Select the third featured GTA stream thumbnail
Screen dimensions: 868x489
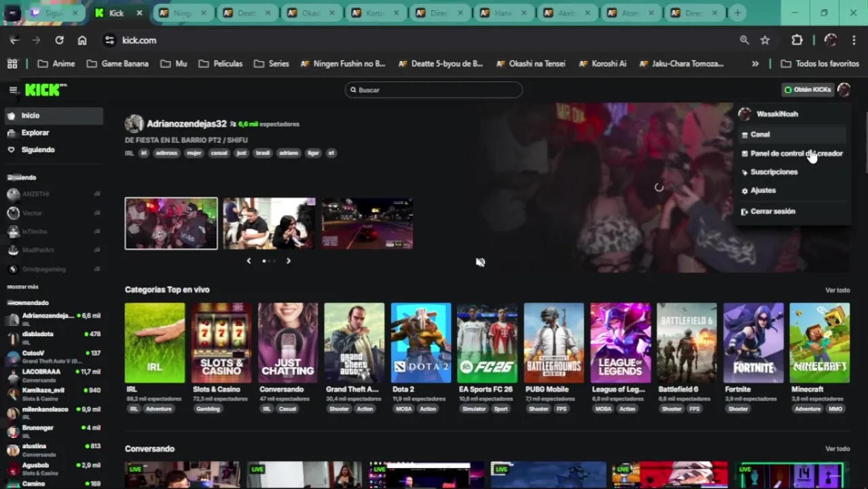tap(367, 223)
